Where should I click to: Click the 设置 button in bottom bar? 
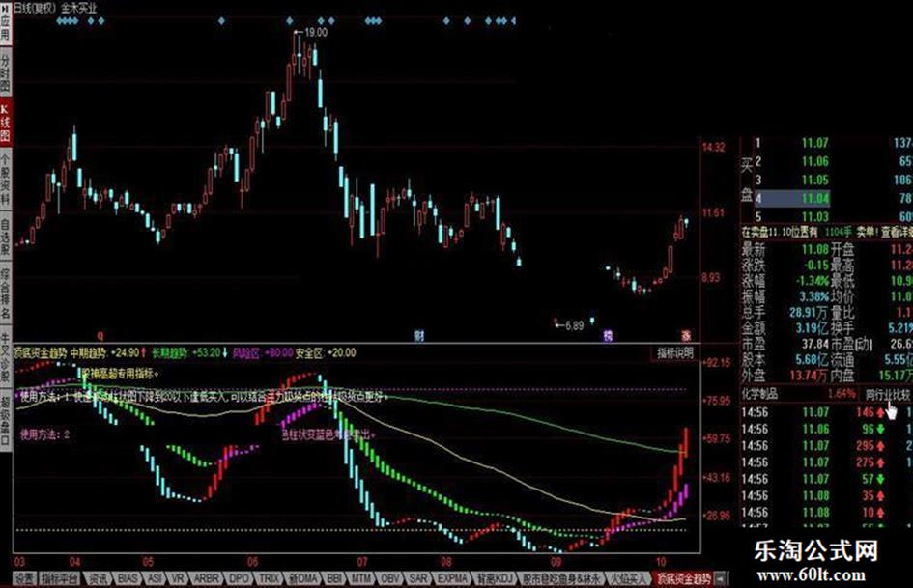[25, 578]
